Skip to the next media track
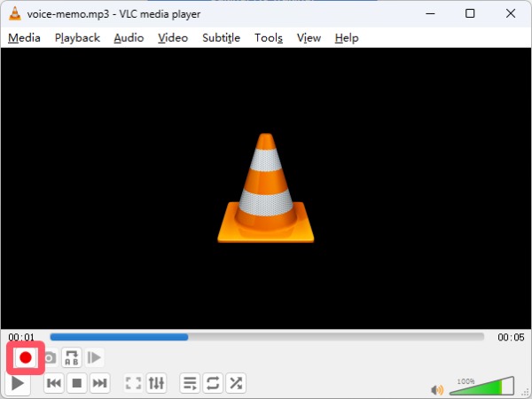The width and height of the screenshot is (532, 399). click(99, 383)
